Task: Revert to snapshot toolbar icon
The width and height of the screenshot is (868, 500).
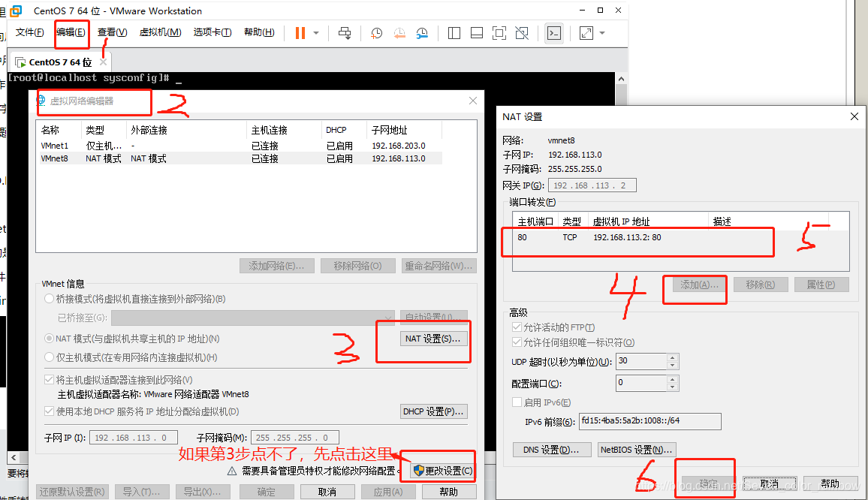Action: [399, 33]
